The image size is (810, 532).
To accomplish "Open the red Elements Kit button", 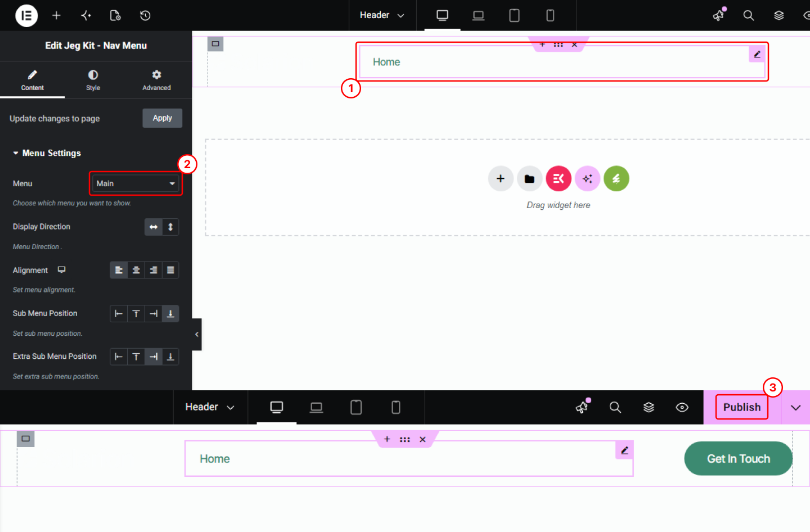I will pos(559,179).
